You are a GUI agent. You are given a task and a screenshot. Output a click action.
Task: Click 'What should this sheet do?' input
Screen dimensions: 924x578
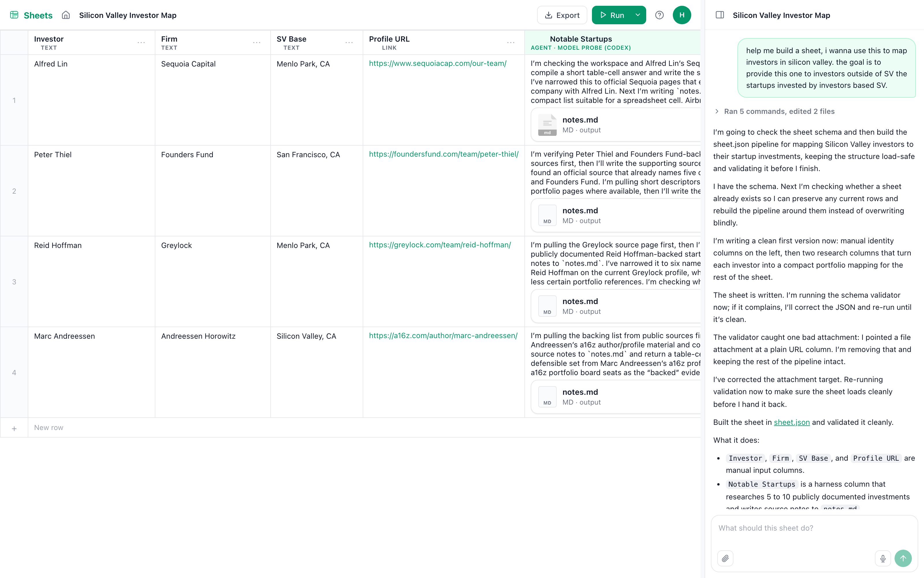[814, 528]
